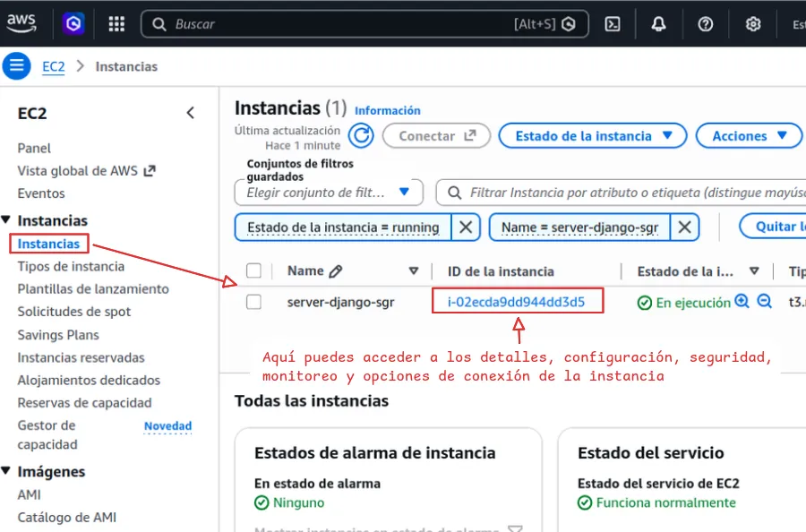Open instance i-02ecda9dd944dd3d5
The height and width of the screenshot is (532, 806).
click(x=516, y=302)
